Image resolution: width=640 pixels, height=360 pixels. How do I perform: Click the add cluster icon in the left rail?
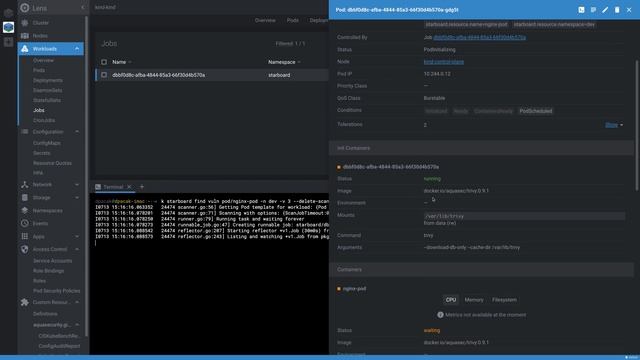click(9, 42)
